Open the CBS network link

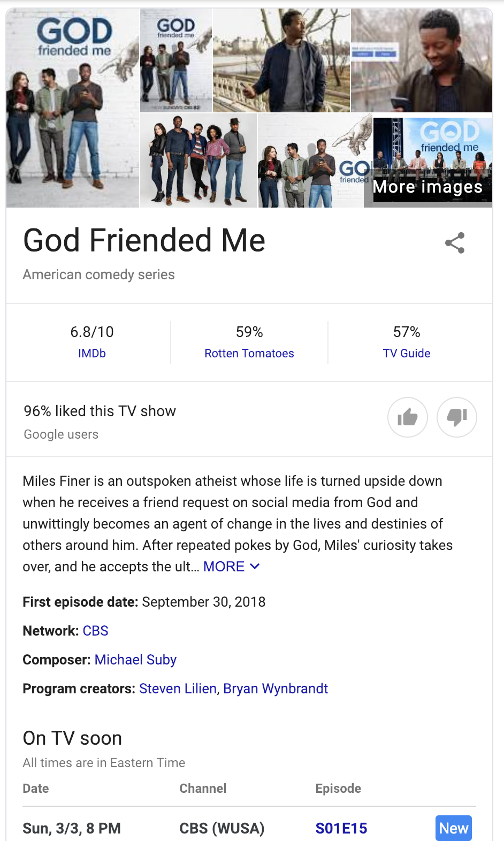[x=95, y=631]
